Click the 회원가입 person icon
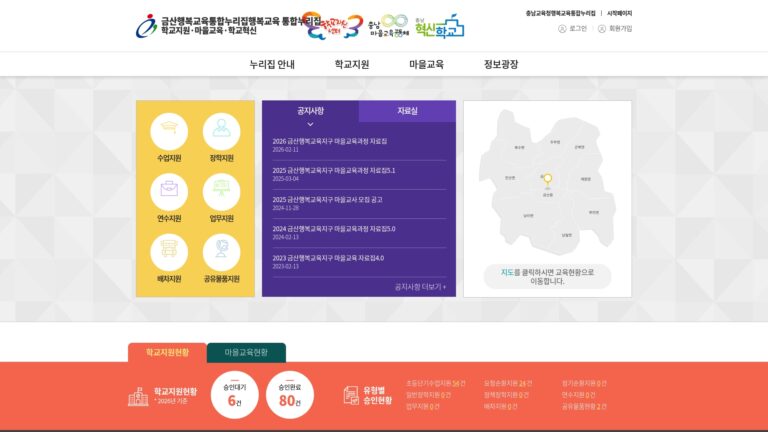Screen dimensions: 768x432 click(601, 29)
